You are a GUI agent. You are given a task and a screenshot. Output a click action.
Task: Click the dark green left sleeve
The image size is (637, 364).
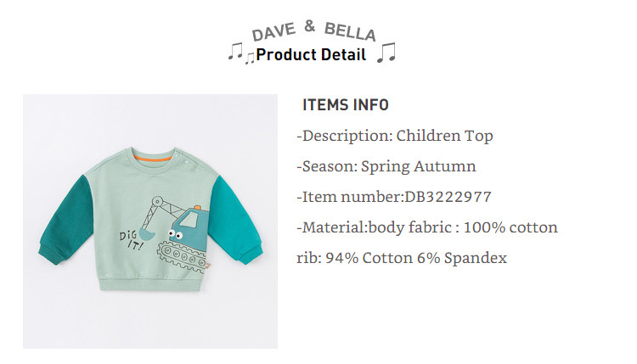[x=65, y=219]
